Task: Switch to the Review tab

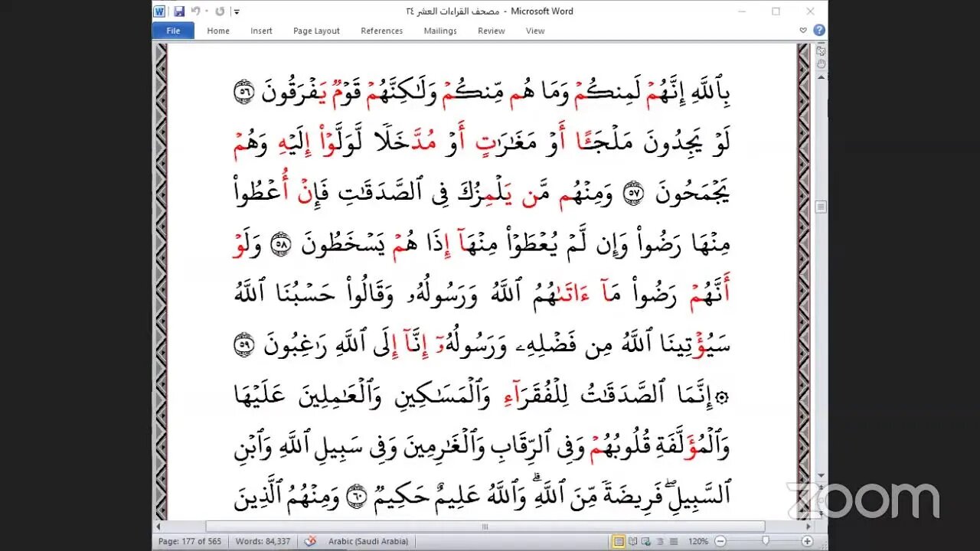Action: coord(492,31)
